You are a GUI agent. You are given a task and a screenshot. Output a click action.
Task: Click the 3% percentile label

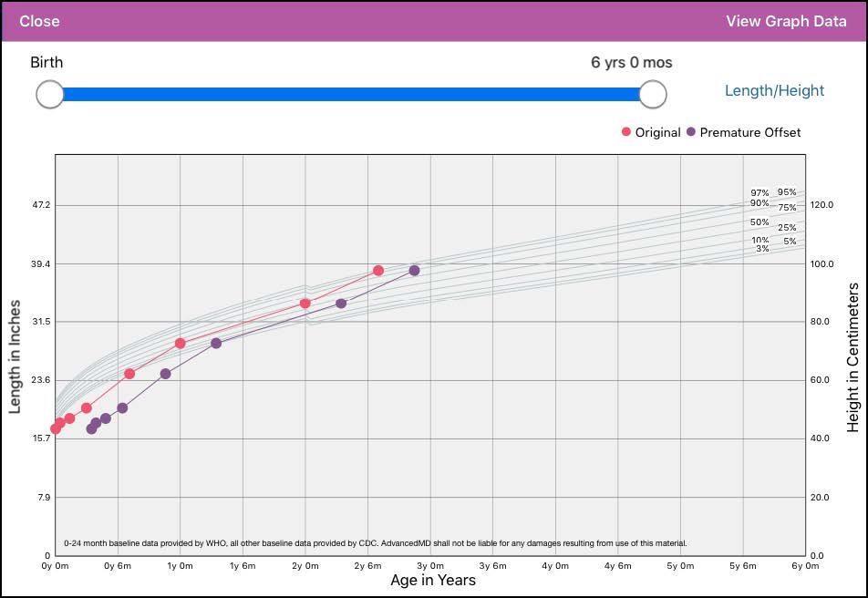(x=763, y=249)
